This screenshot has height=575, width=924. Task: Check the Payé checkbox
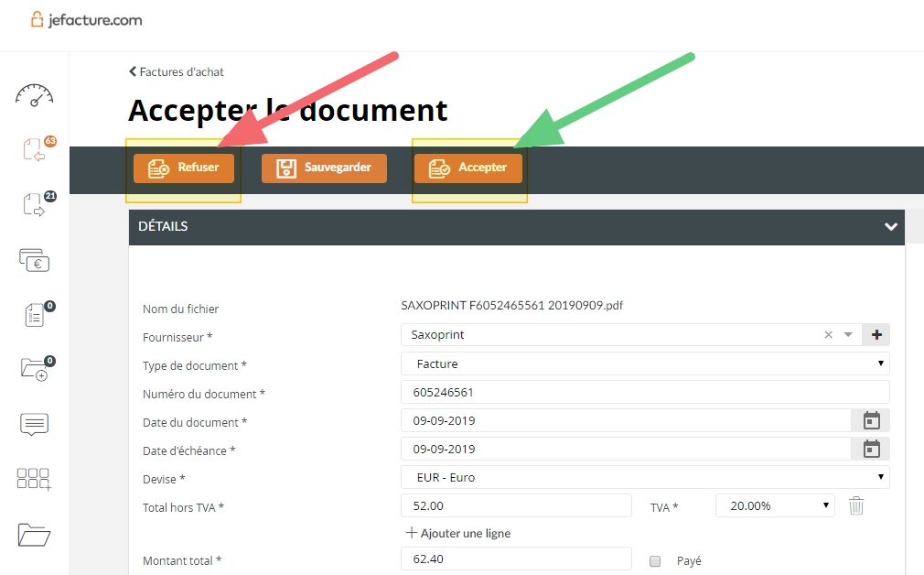tap(655, 559)
